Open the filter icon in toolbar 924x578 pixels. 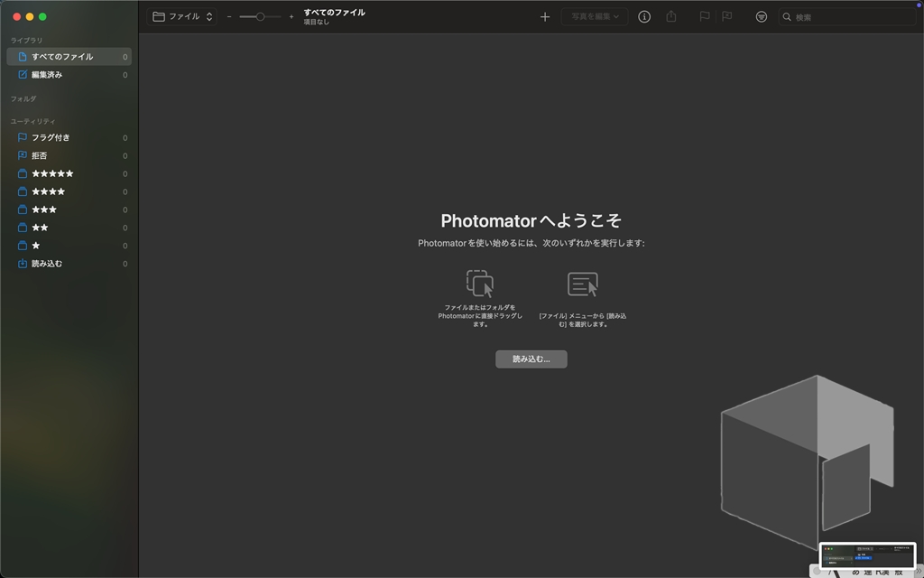click(x=762, y=16)
